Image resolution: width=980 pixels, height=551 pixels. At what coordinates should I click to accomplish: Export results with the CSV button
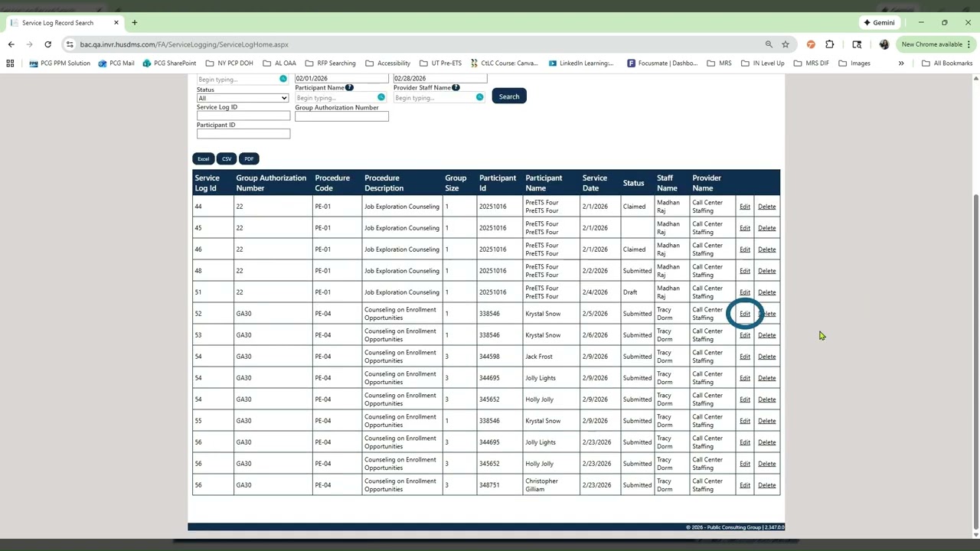click(227, 158)
